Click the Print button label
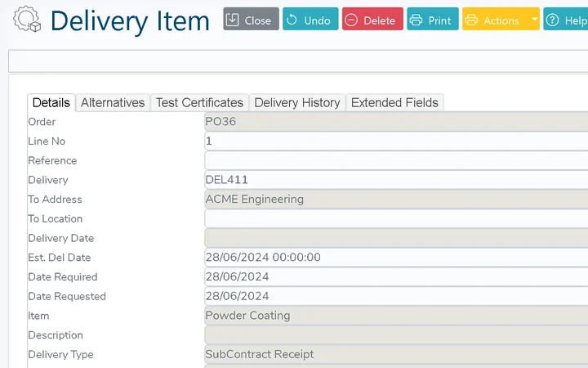 point(439,20)
